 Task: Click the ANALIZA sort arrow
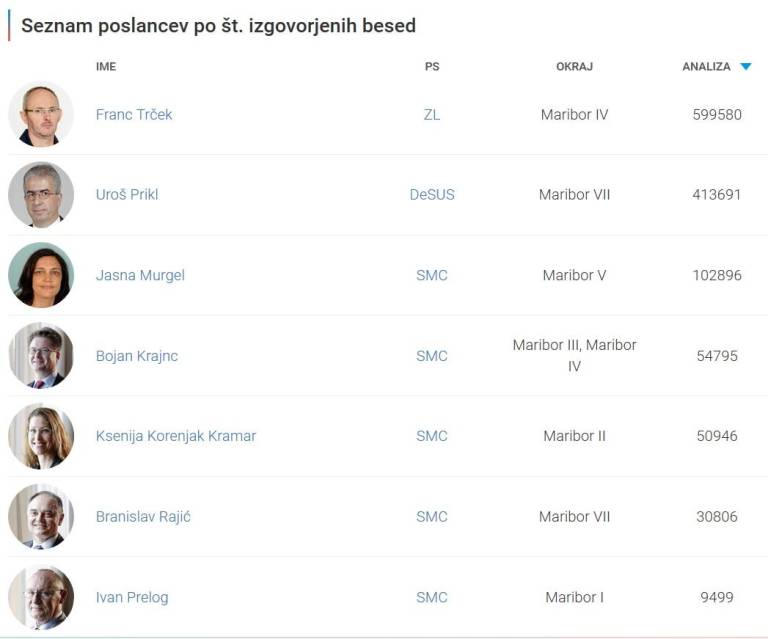[x=746, y=67]
